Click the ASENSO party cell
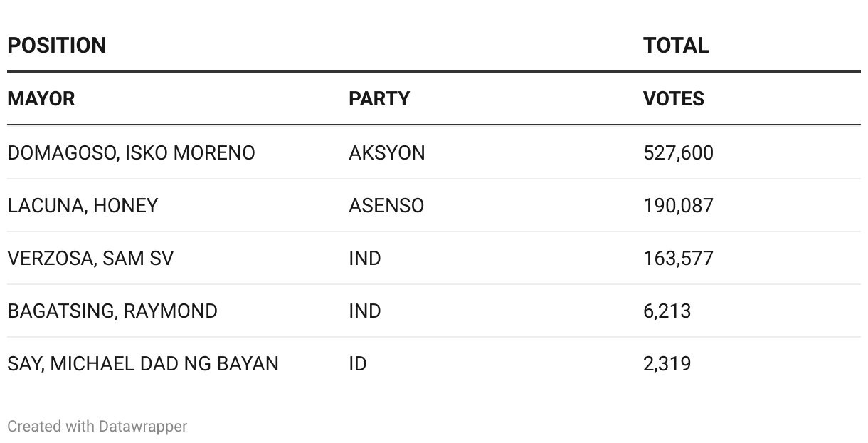 coord(386,206)
